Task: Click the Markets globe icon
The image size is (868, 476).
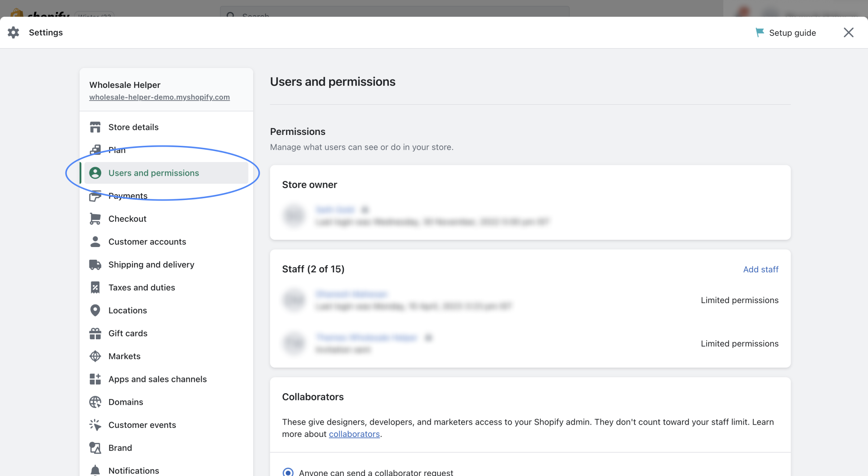Action: (x=95, y=356)
